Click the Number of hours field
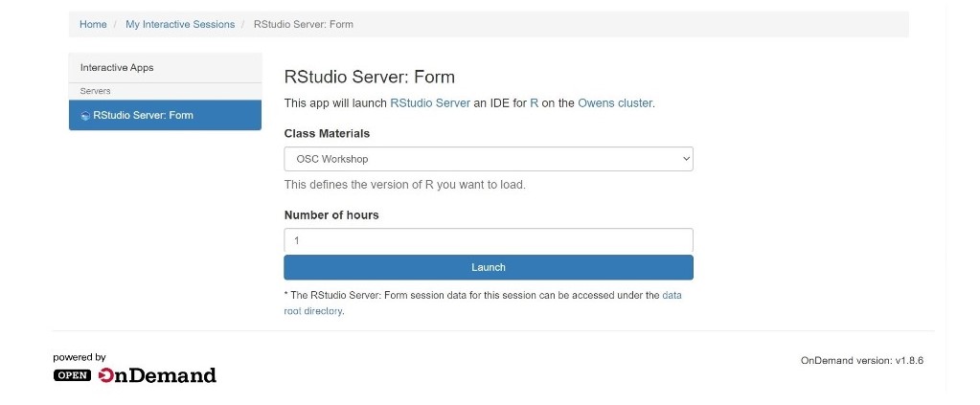This screenshot has width=980, height=405. [x=489, y=240]
